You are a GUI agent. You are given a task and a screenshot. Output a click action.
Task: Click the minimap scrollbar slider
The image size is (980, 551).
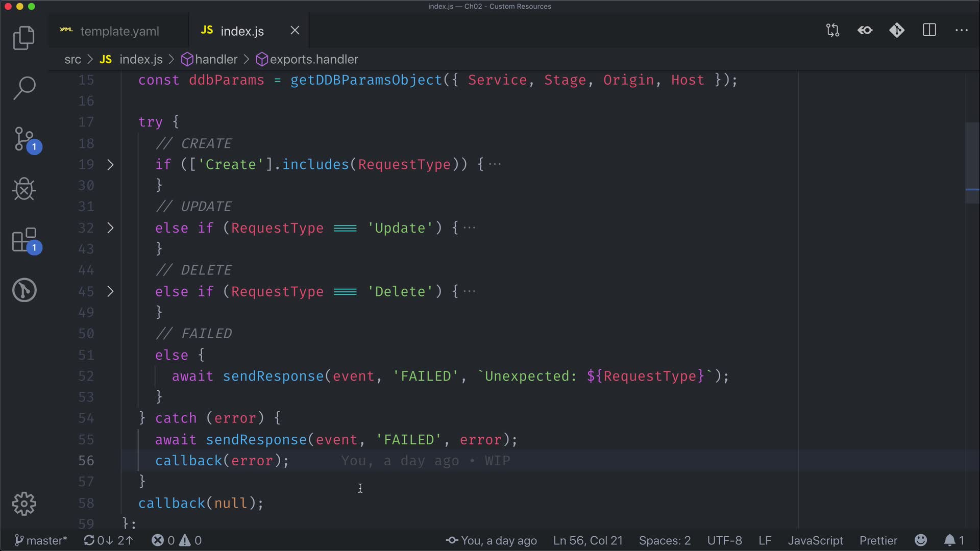click(x=972, y=163)
